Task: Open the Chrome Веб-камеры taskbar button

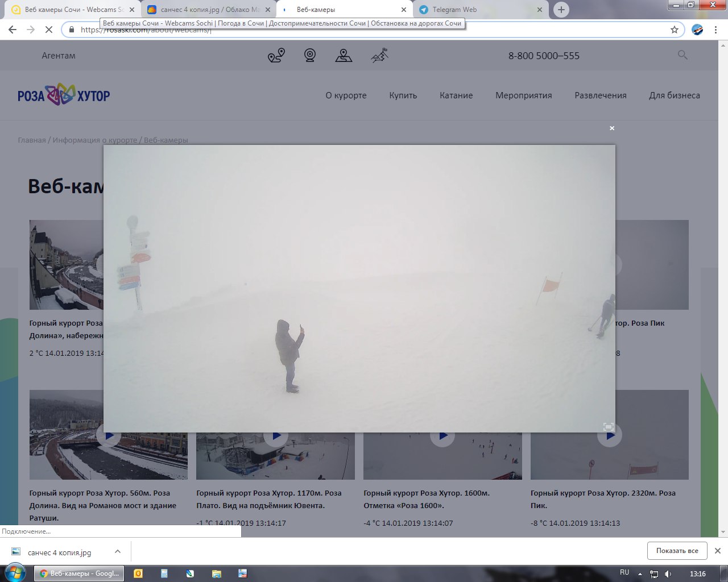Action: tap(79, 573)
